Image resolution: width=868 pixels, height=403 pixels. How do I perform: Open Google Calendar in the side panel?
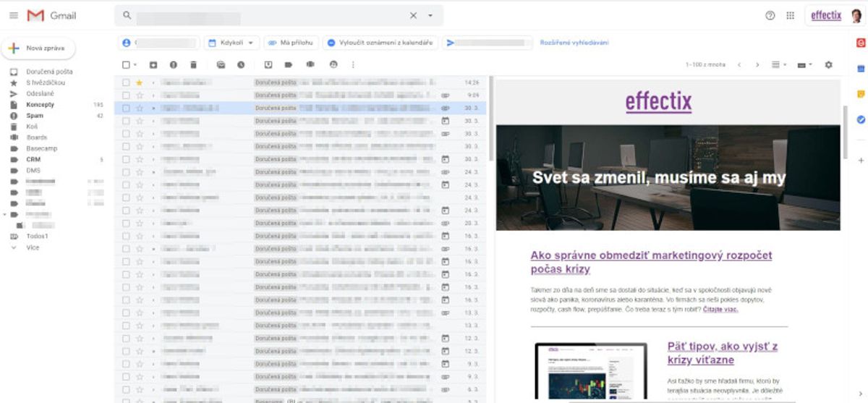pos(861,69)
